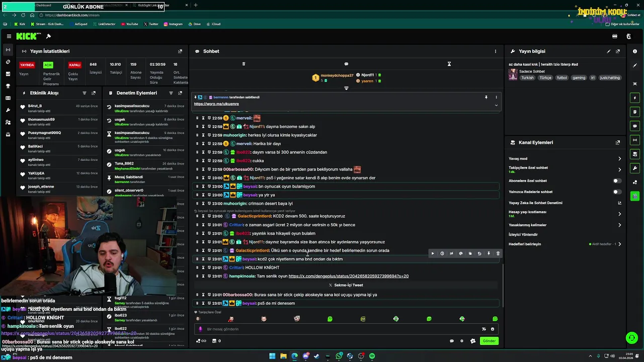Delete message via hover toolbar trash icon
644x362 pixels.
498,254
